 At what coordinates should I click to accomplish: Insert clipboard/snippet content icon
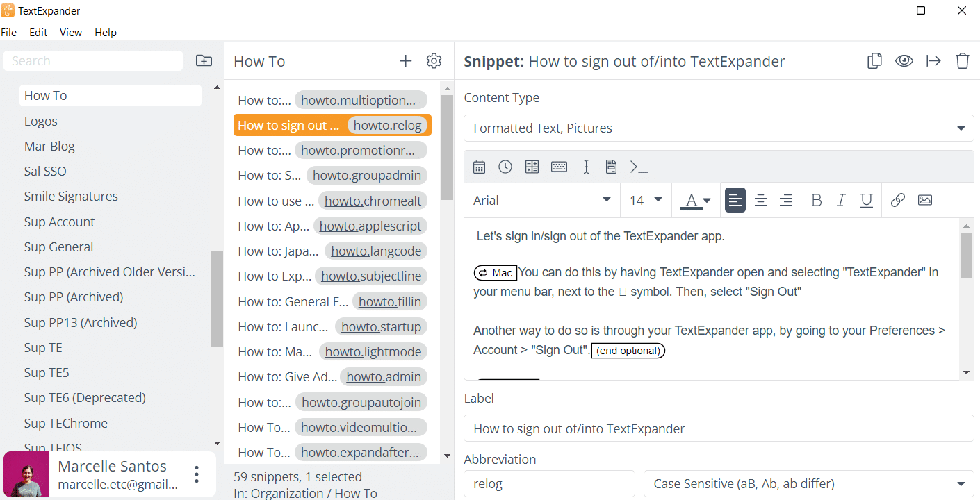[611, 167]
